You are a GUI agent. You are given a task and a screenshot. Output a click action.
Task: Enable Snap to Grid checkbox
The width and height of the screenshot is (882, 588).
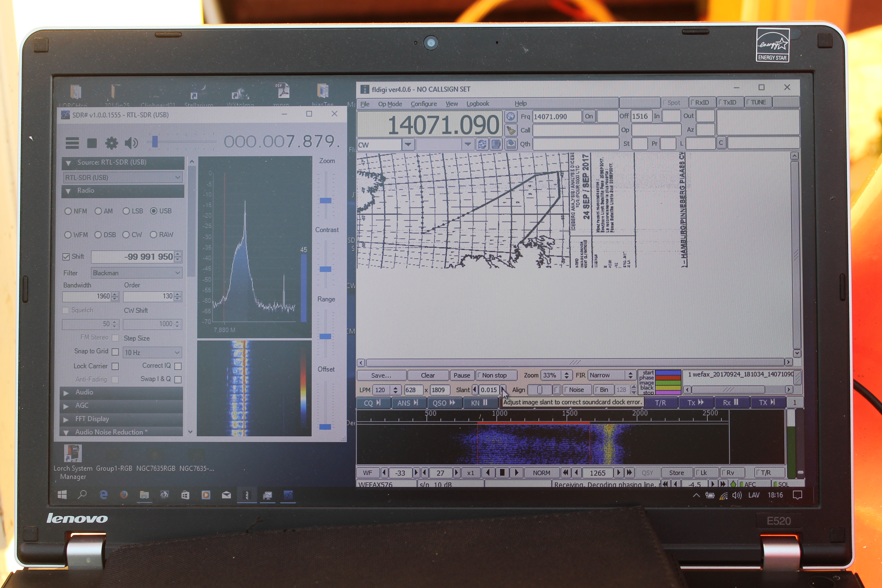[115, 352]
